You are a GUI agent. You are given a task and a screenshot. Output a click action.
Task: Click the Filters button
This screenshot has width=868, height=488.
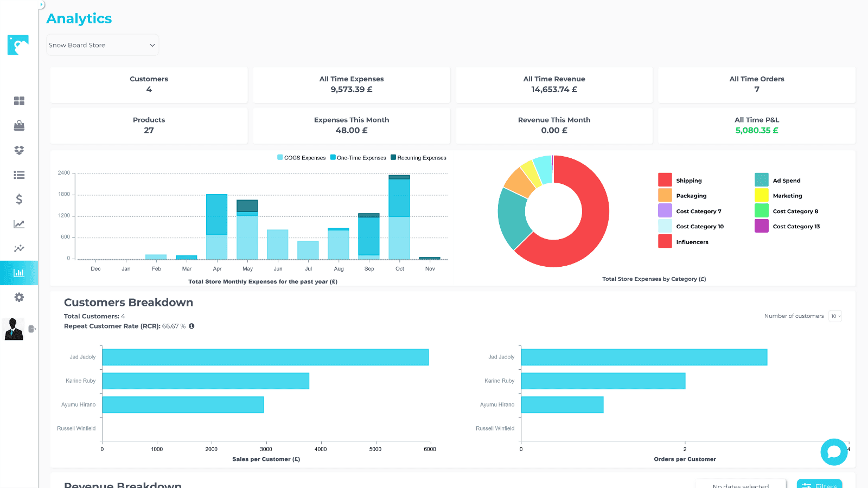click(819, 484)
